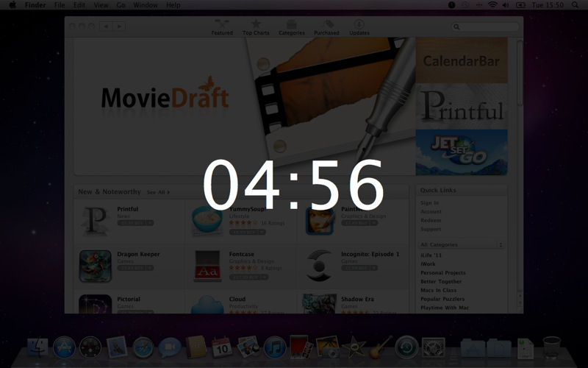Click the volume icon in the menu bar

[506, 5]
